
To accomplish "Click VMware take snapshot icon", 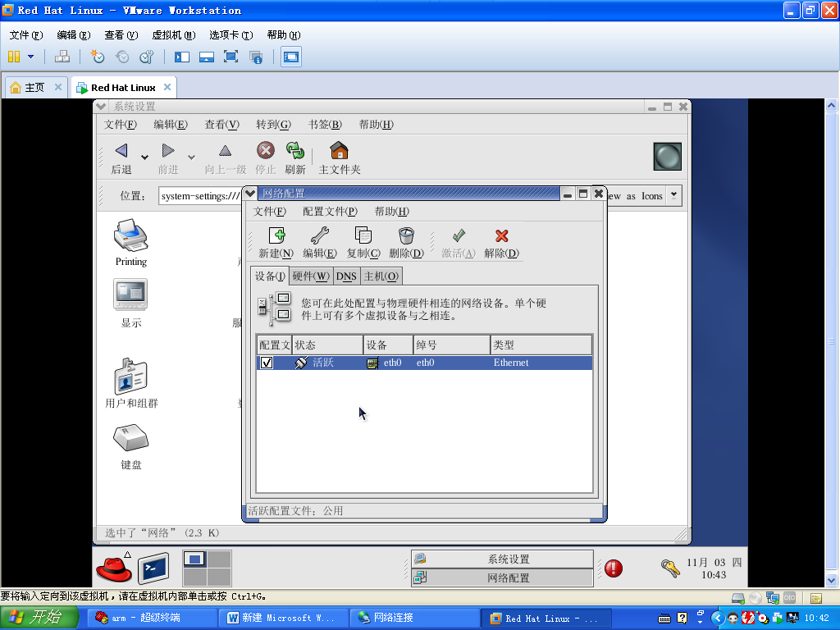I will [97, 57].
